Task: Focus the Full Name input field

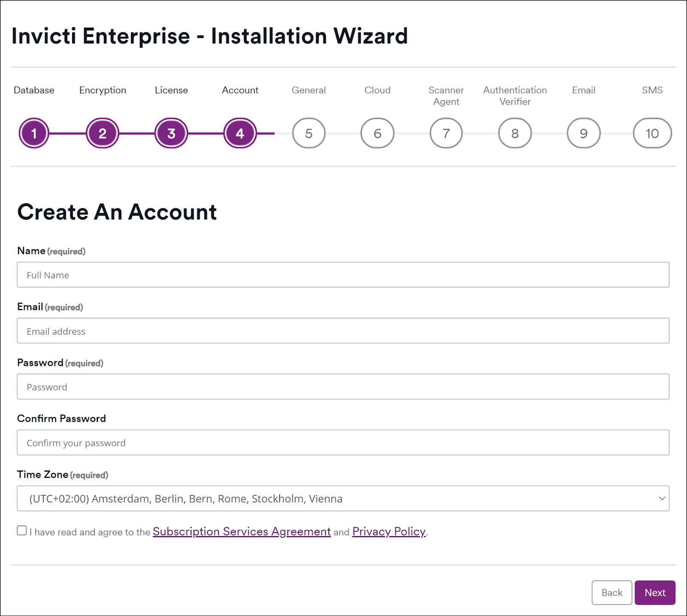Action: pyautogui.click(x=343, y=275)
